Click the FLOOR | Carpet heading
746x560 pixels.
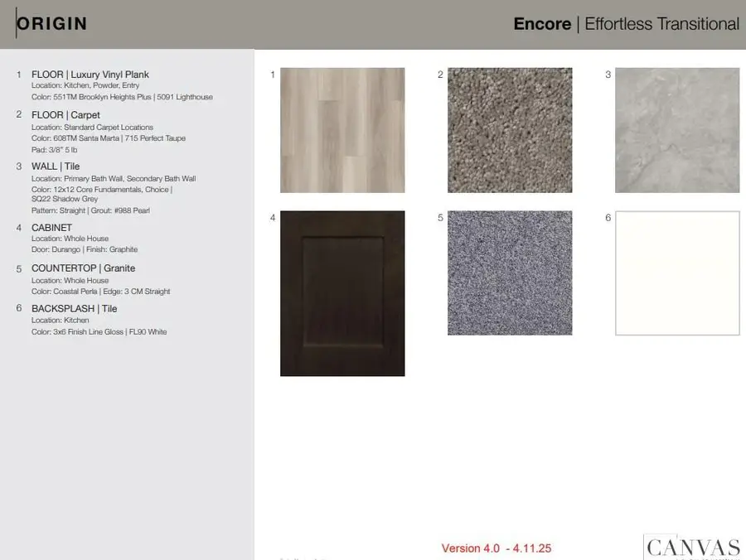click(65, 115)
